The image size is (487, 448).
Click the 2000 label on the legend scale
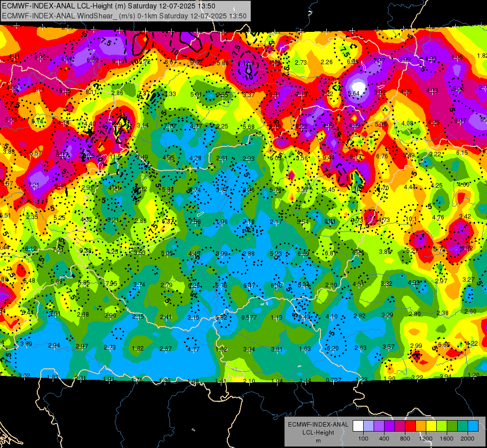(x=468, y=439)
